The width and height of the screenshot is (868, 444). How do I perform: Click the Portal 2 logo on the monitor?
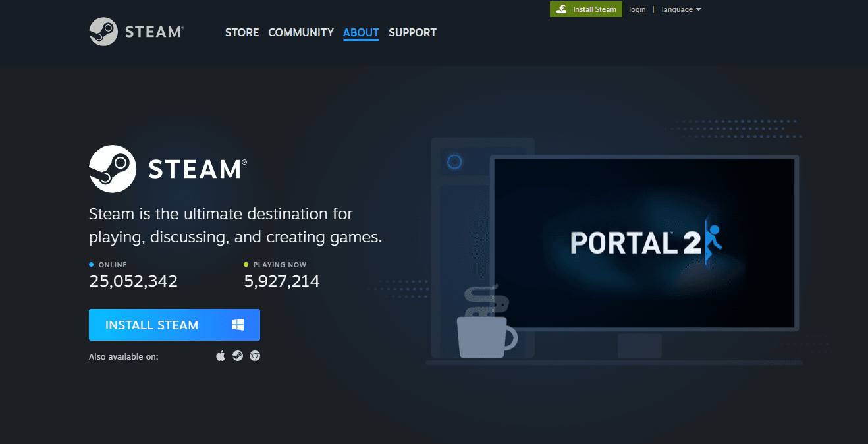click(x=647, y=241)
